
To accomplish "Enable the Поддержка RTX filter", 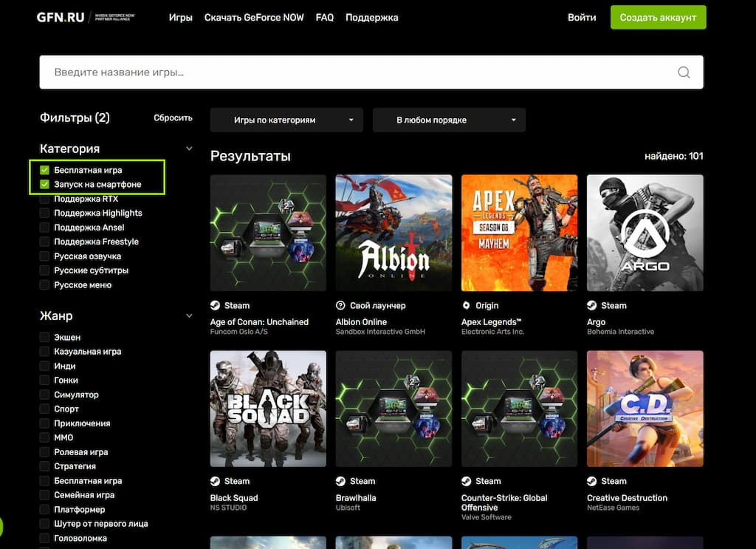I will tap(44, 199).
